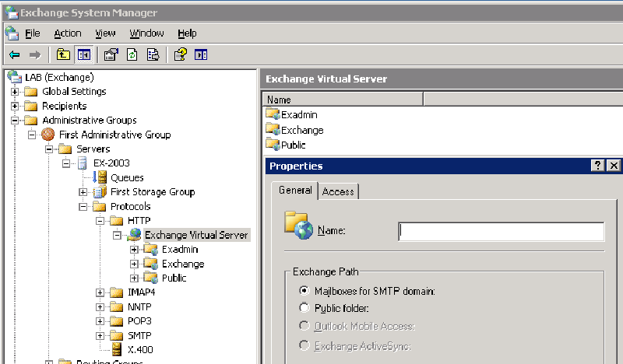Go up one level toolbar icon

coord(63,54)
